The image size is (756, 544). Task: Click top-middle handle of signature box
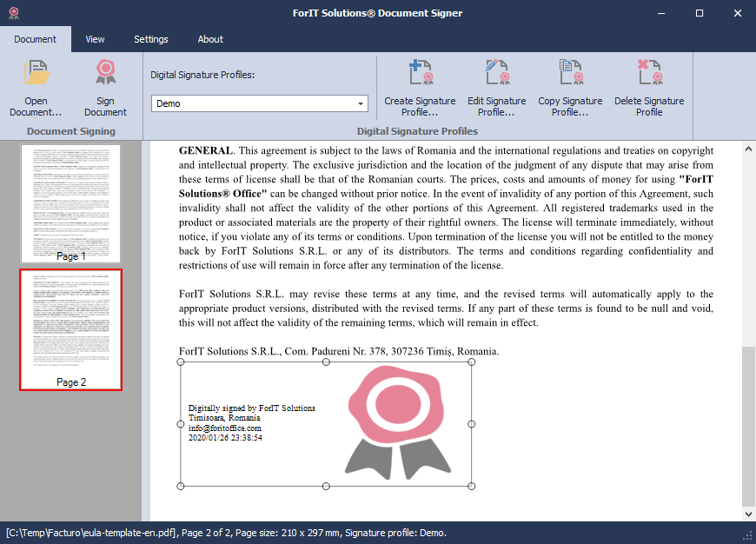(x=326, y=362)
